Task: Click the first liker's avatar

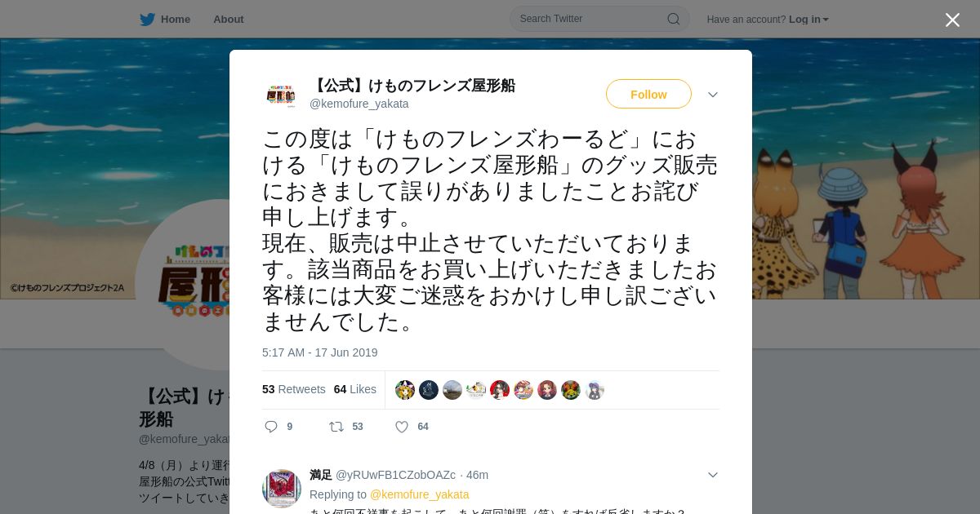Action: tap(405, 390)
